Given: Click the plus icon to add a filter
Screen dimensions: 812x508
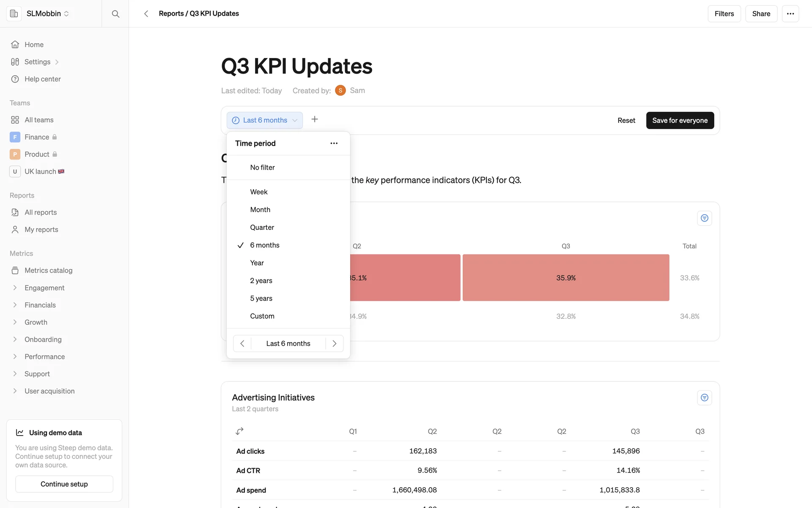Looking at the screenshot, I should [315, 119].
